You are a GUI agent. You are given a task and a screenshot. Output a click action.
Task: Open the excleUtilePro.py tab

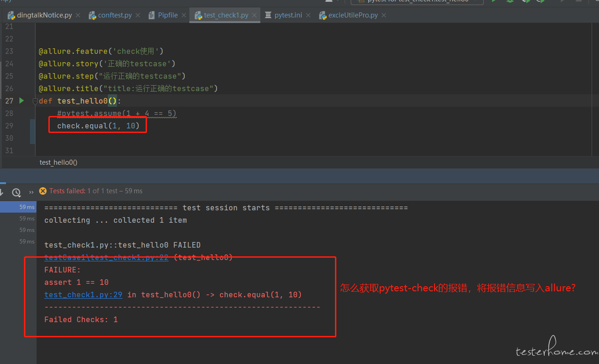[x=353, y=15]
